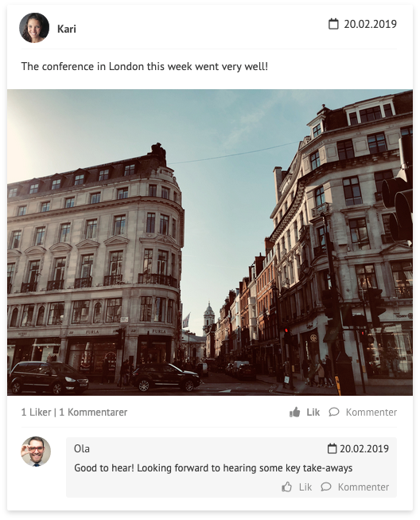Click the filled thumbs-up icon under the photo
The image size is (420, 520).
(294, 412)
